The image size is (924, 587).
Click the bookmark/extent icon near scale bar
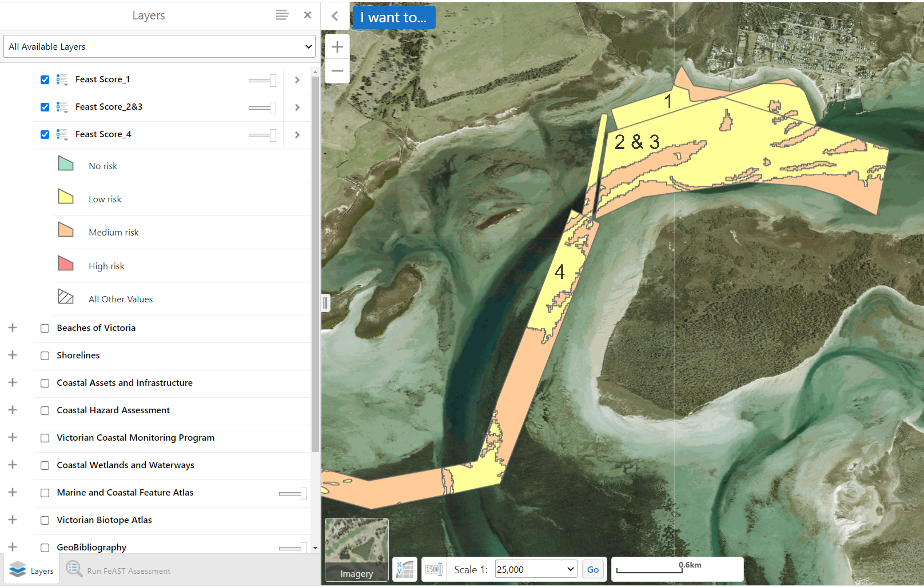tap(405, 569)
